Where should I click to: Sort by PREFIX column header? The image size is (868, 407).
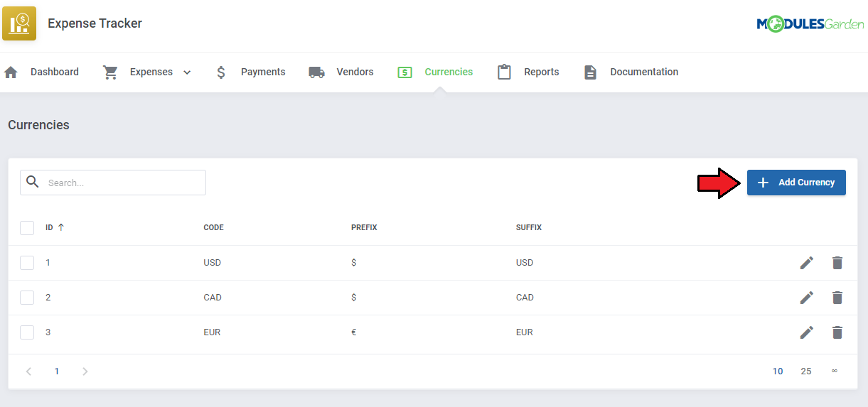pos(364,228)
